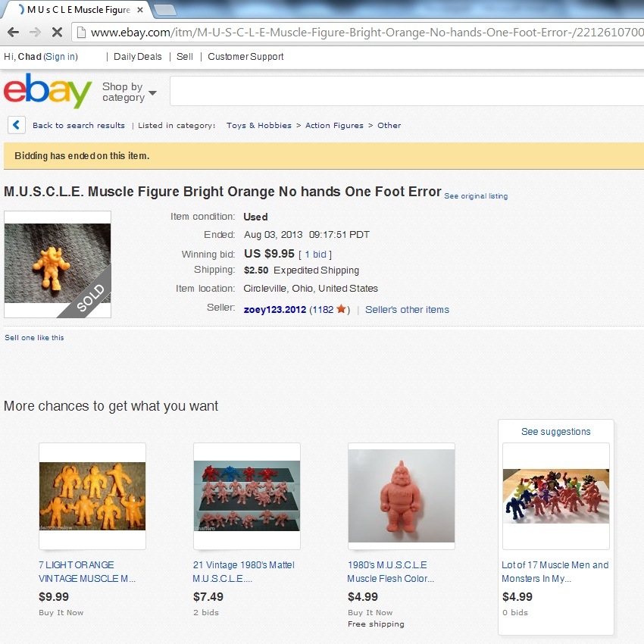Click the page icon in the address bar
The image size is (644, 644).
point(81,32)
